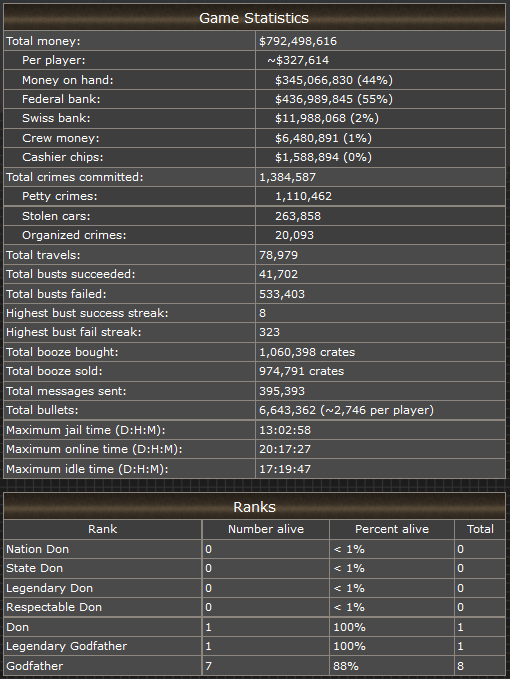
Task: Select the Maximum jail time value
Action: click(285, 430)
